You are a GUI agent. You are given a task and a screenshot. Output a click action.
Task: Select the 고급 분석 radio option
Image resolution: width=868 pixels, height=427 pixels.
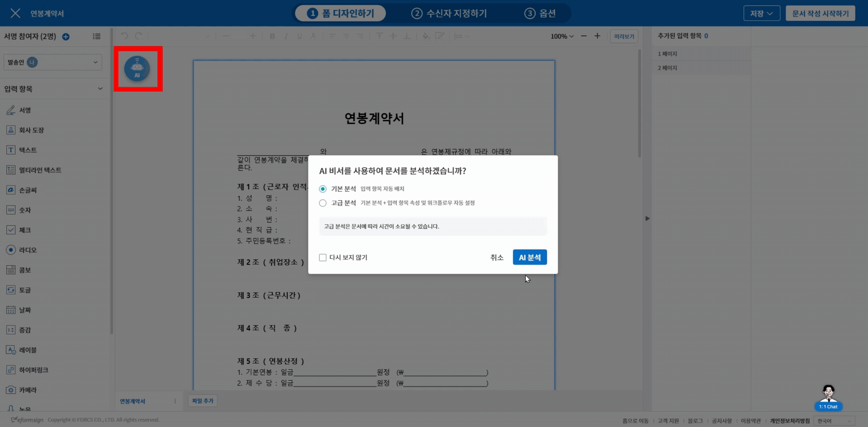323,203
